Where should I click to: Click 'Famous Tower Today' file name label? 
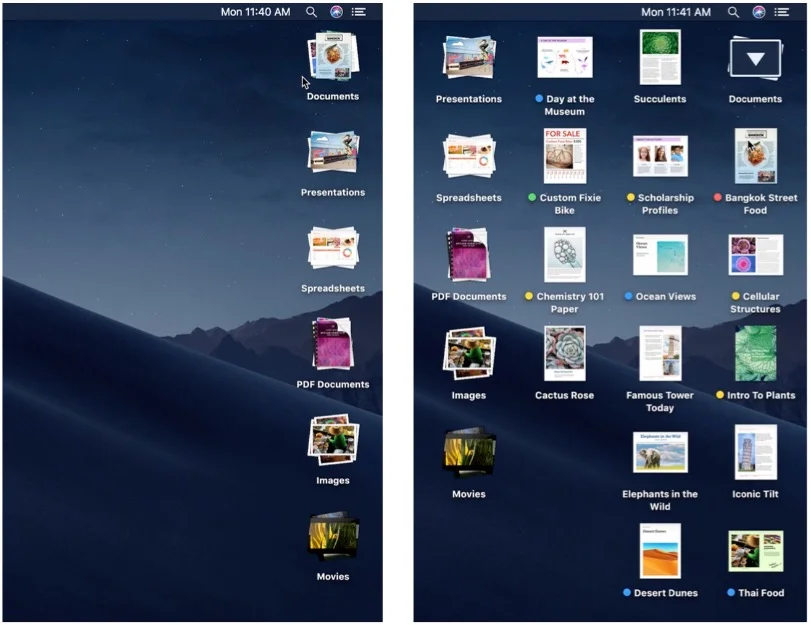[x=660, y=401]
